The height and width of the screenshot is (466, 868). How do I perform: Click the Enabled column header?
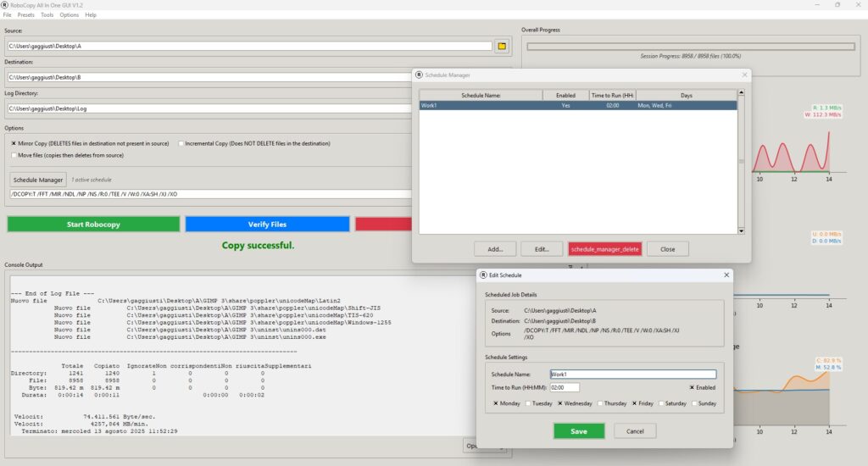(565, 95)
